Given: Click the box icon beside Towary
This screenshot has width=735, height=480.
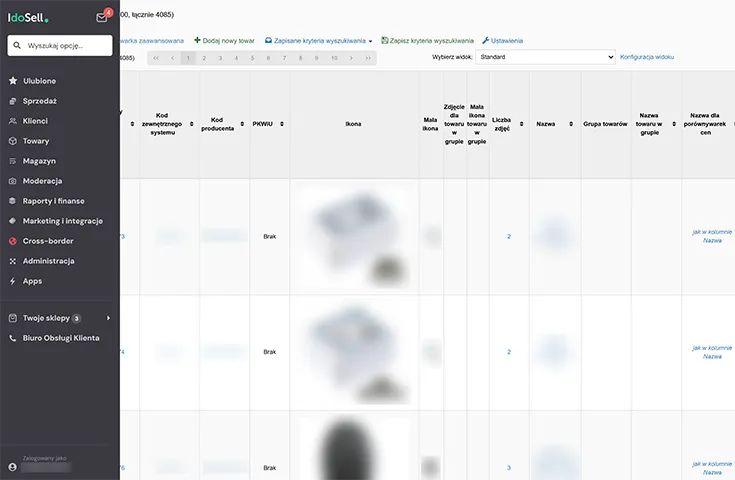Looking at the screenshot, I should pos(13,141).
